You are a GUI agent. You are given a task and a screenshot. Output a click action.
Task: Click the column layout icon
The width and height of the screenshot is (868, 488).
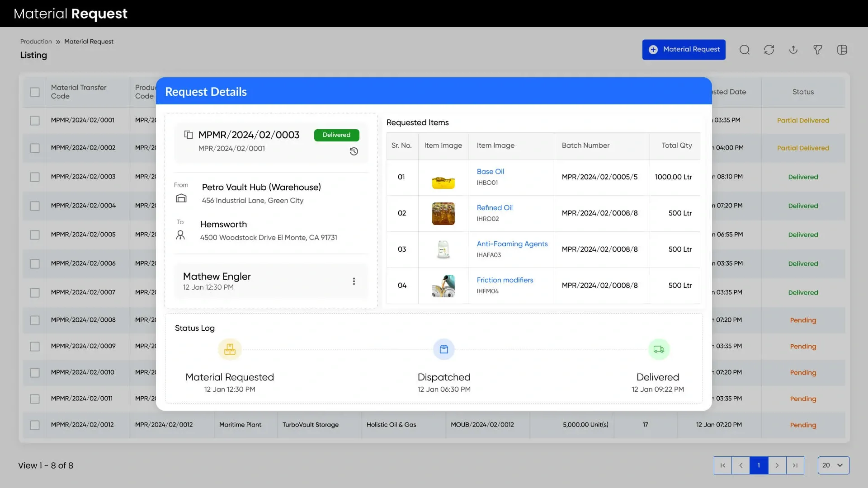(x=842, y=50)
